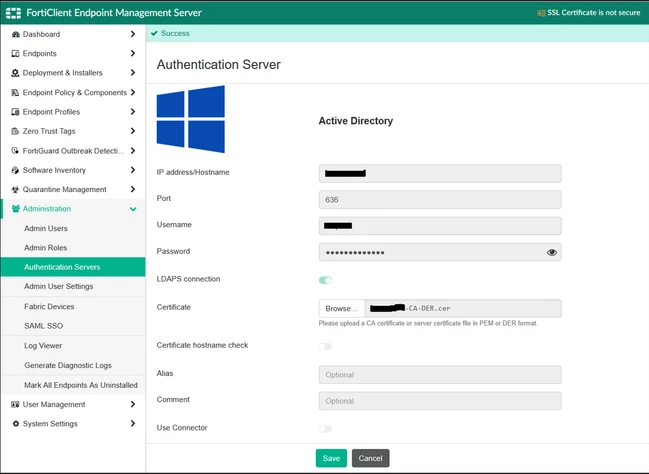Expand the Dashboard menu chevron

pyautogui.click(x=133, y=34)
